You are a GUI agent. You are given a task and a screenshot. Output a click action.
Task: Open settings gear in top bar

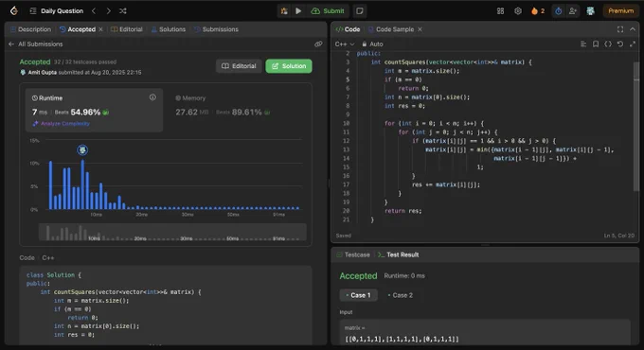pos(518,11)
